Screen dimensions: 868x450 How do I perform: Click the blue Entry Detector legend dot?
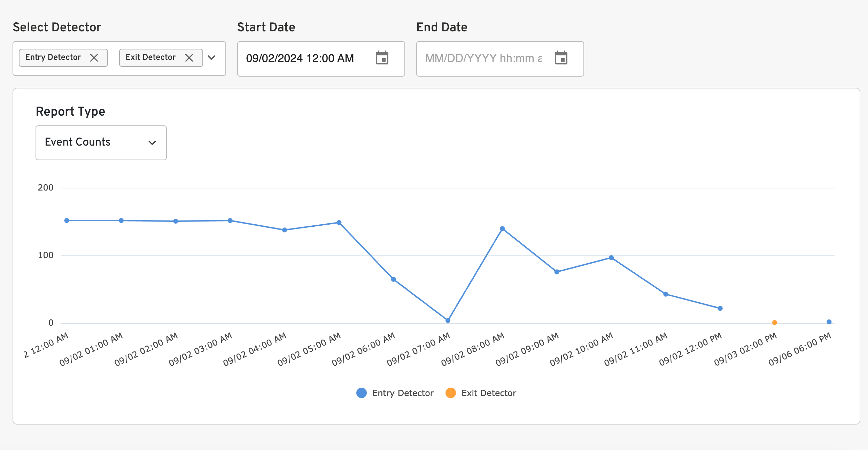[x=362, y=393]
